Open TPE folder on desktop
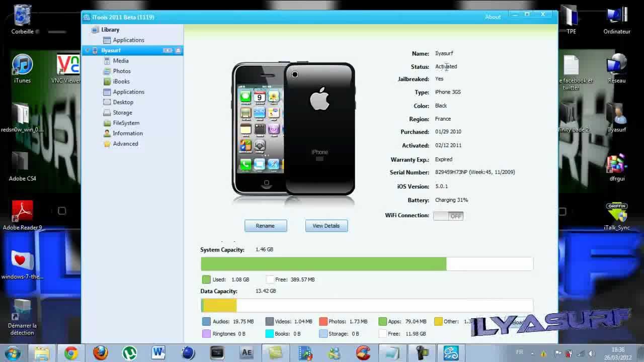The height and width of the screenshot is (362, 644). 571,19
